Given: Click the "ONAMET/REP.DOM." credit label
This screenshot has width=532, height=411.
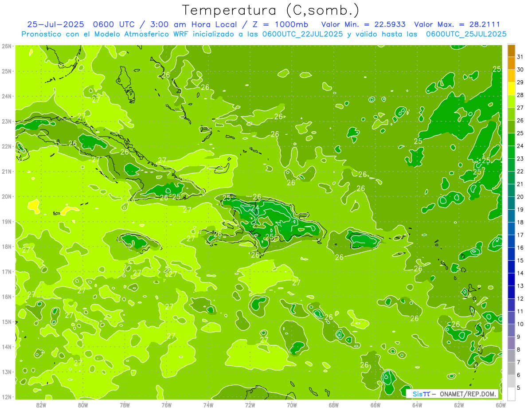Looking at the screenshot, I should [468, 394].
